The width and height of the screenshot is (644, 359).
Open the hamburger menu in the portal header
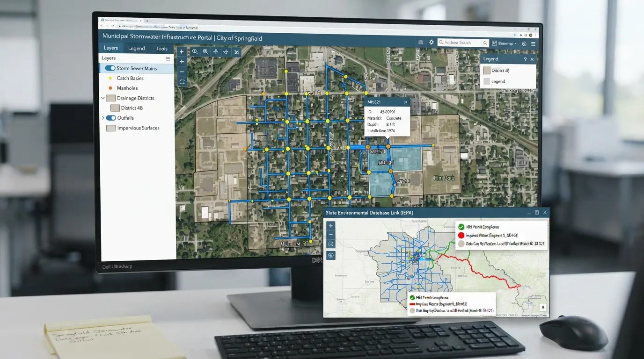(x=533, y=43)
